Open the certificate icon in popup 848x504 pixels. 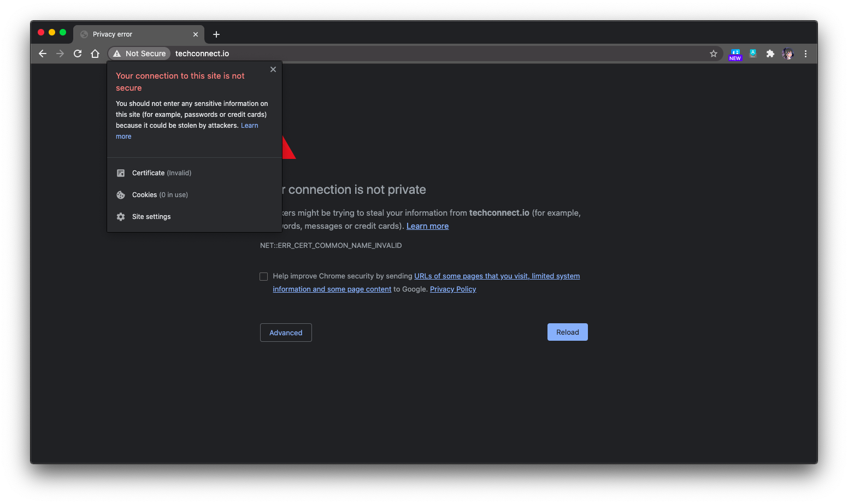click(121, 173)
